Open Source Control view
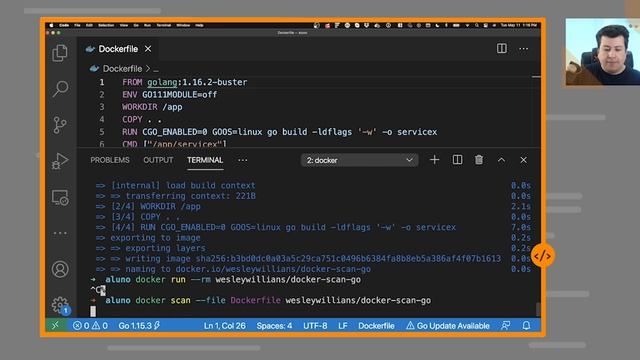 pos(60,125)
